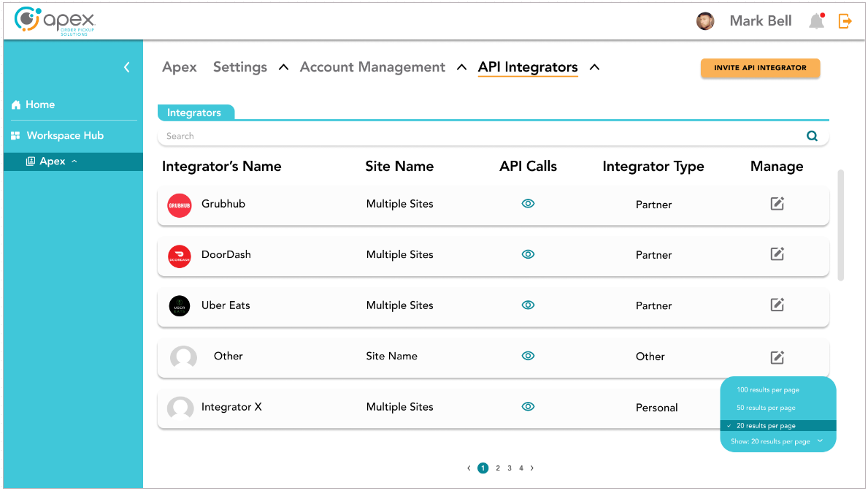Collapse sidebar with the left chevron
868x491 pixels.
pos(127,67)
